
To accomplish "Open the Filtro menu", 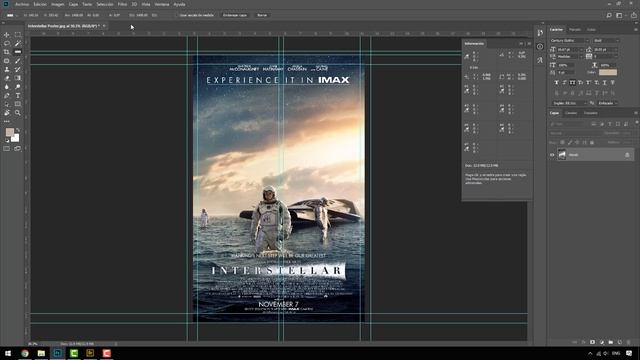I will [122, 4].
